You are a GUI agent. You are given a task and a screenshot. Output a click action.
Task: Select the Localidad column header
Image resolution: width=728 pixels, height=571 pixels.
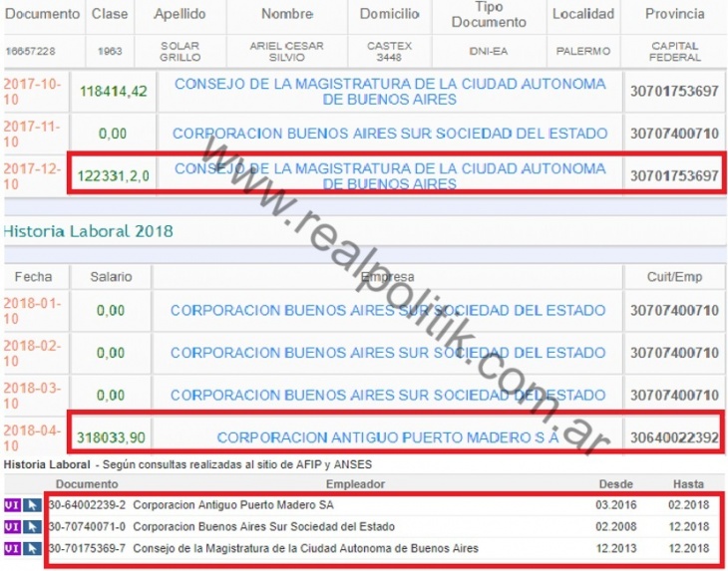(583, 14)
